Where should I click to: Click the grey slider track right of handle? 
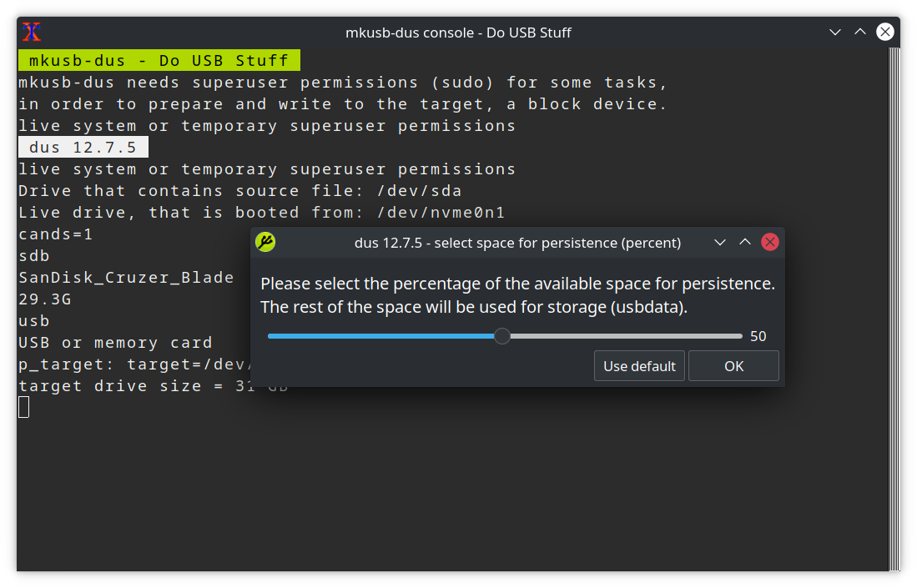click(626, 336)
